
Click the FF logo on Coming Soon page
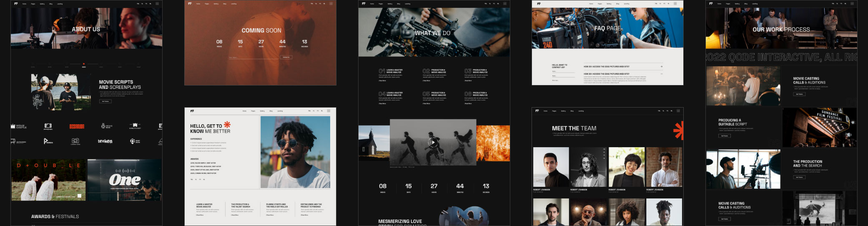pos(190,3)
